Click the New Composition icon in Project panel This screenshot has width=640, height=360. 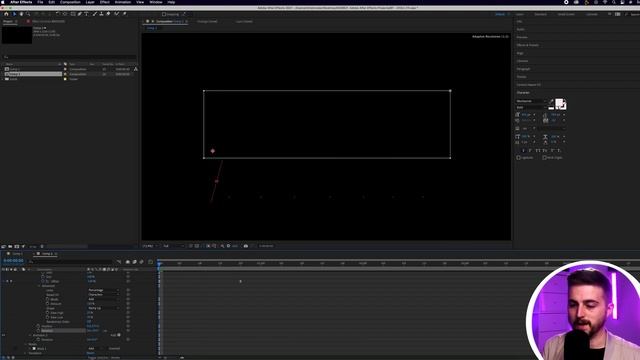coord(17,247)
